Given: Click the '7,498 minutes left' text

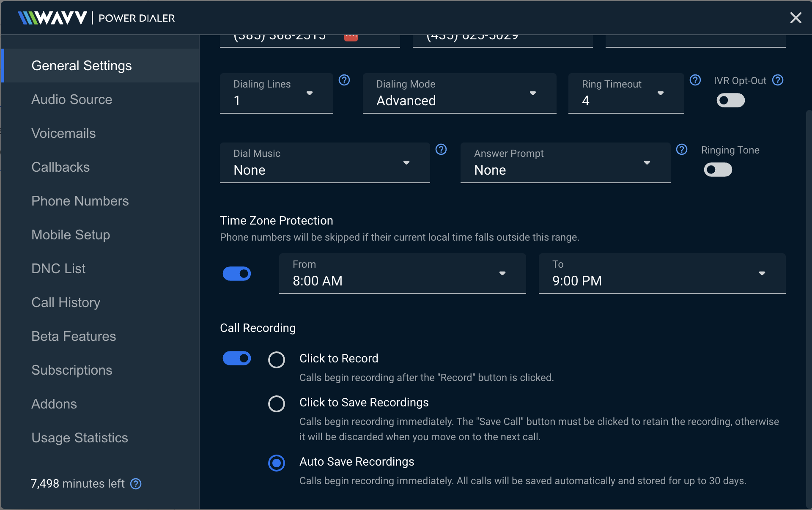Looking at the screenshot, I should 78,483.
